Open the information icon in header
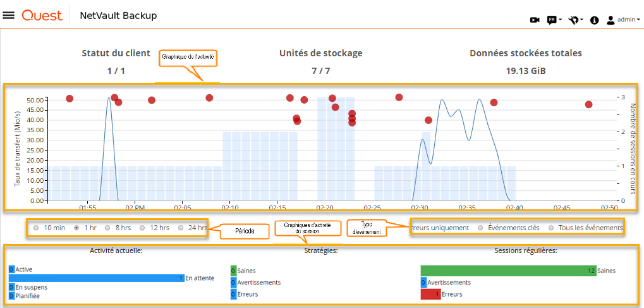 594,20
